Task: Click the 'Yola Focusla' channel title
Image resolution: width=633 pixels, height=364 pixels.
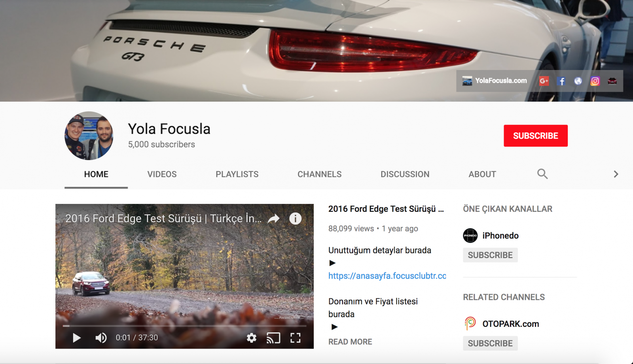Action: (169, 129)
